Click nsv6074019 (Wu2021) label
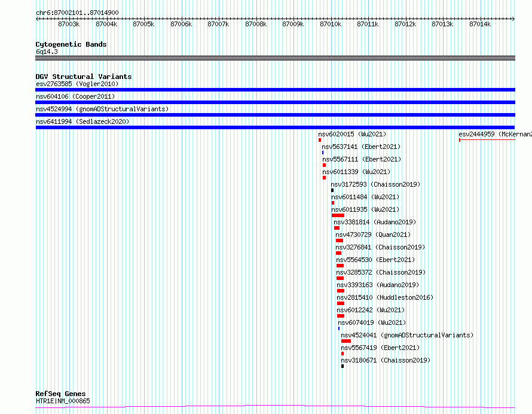This screenshot has height=414, width=532. 372,322
